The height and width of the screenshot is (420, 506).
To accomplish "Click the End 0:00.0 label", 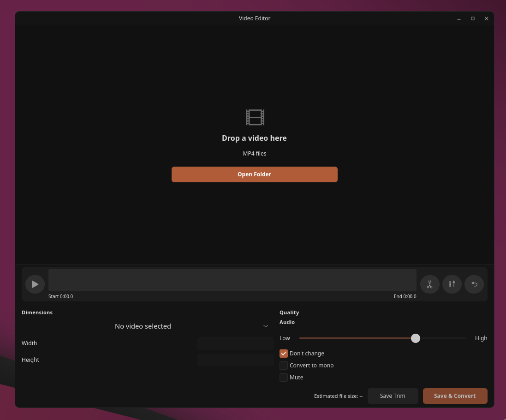I will (405, 296).
